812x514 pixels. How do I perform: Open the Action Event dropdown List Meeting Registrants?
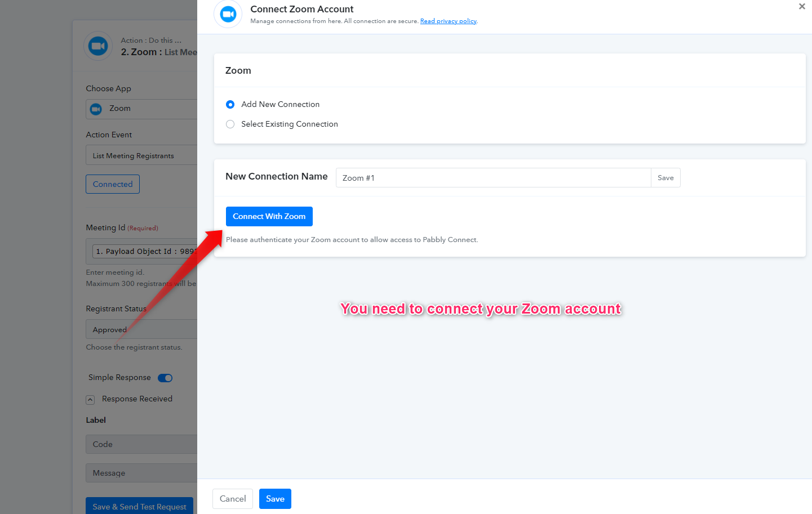point(141,155)
